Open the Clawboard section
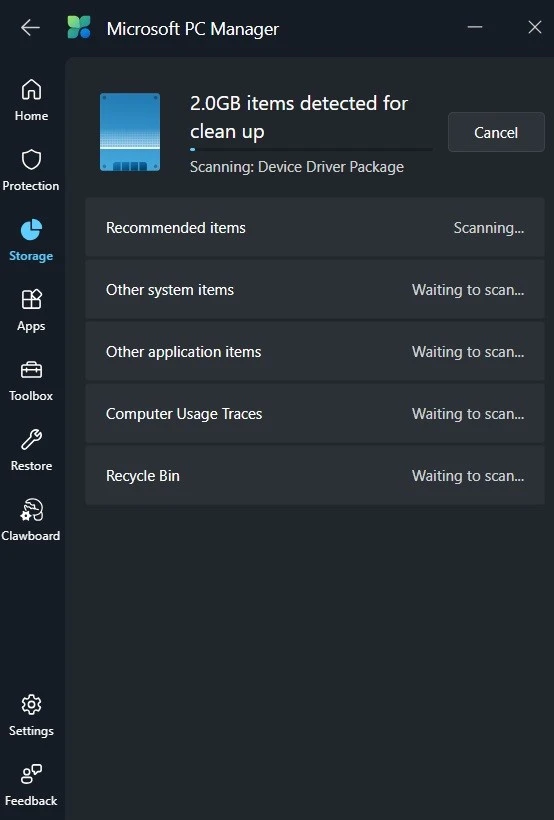The image size is (554, 820). (x=31, y=520)
